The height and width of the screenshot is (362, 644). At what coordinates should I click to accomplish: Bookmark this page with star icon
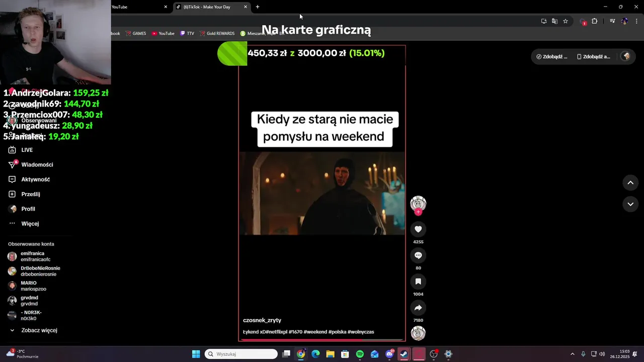(566, 21)
